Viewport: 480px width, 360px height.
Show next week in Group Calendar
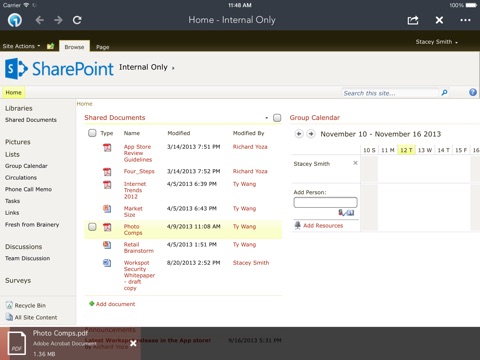point(311,134)
